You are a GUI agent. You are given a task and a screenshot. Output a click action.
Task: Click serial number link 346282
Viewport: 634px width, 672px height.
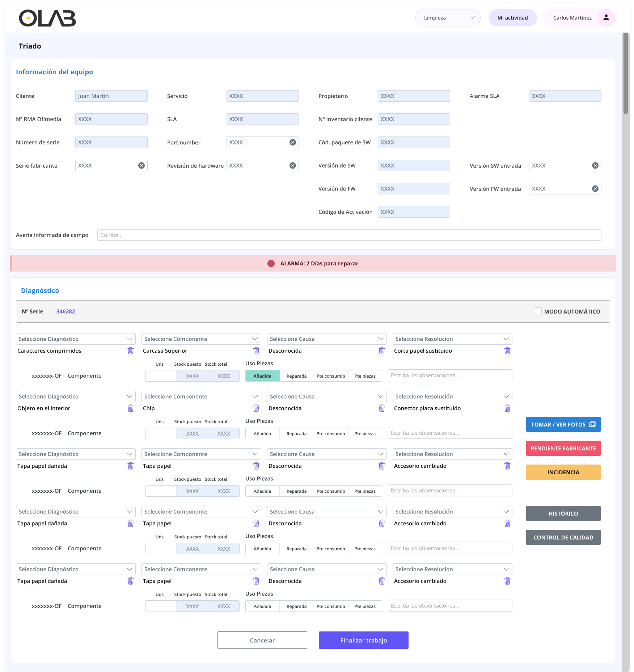(x=66, y=311)
